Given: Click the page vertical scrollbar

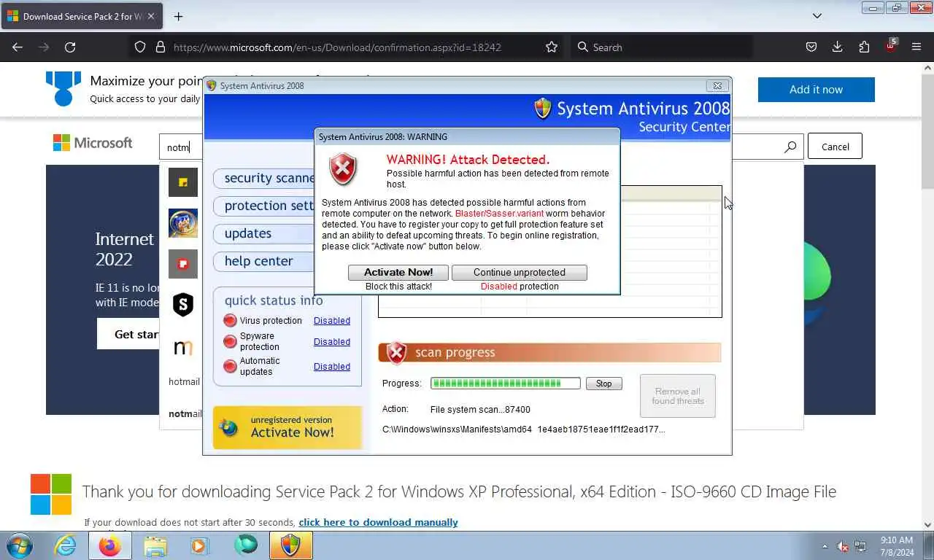Looking at the screenshot, I should tap(928, 295).
